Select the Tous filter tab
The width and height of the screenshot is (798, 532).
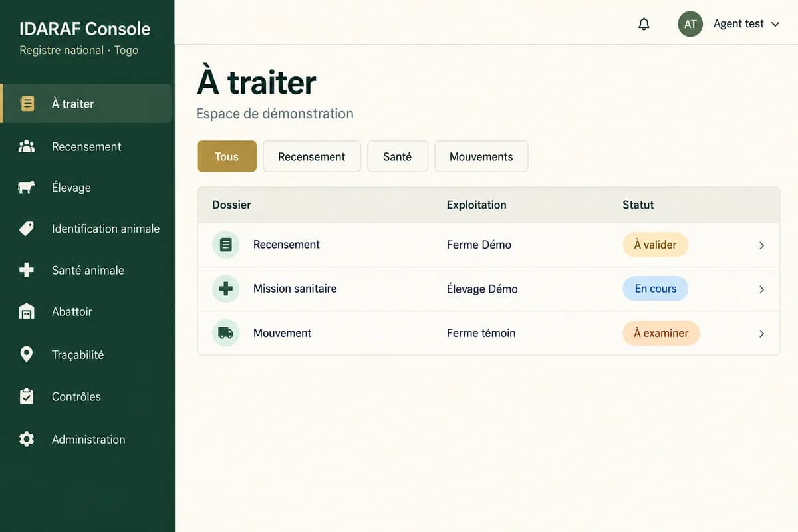click(x=227, y=156)
